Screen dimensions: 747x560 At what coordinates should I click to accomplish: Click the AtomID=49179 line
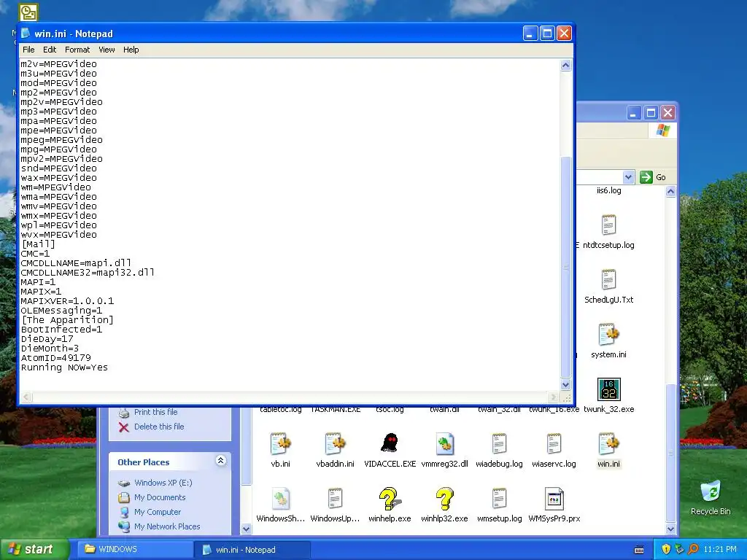pos(55,357)
